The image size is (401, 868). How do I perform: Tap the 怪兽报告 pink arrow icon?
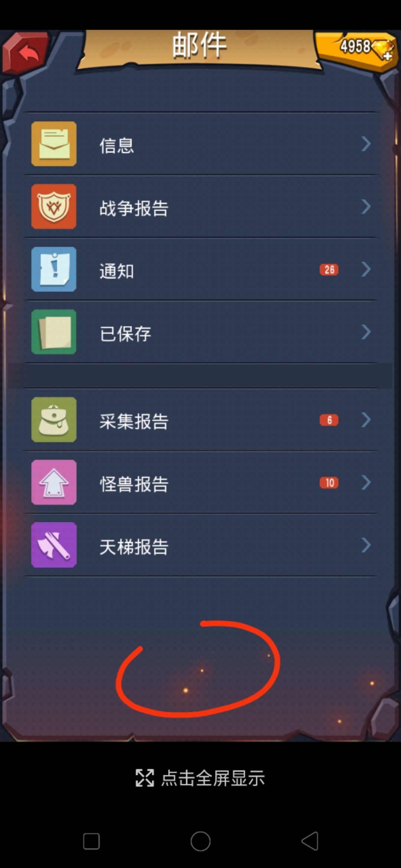tap(54, 482)
